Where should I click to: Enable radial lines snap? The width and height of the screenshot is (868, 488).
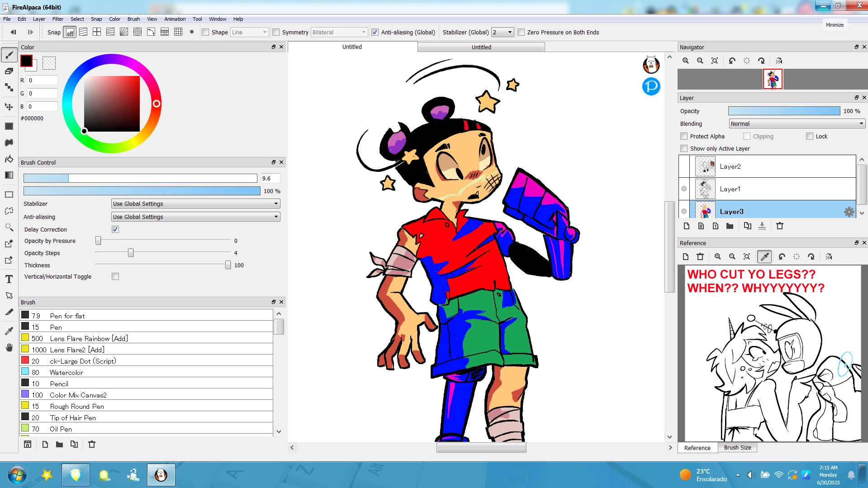click(x=124, y=32)
